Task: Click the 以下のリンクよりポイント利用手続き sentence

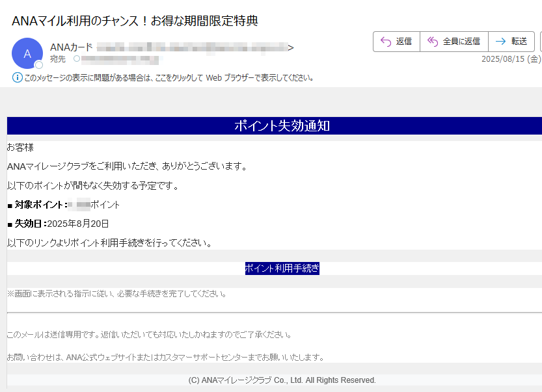Action: coord(109,243)
